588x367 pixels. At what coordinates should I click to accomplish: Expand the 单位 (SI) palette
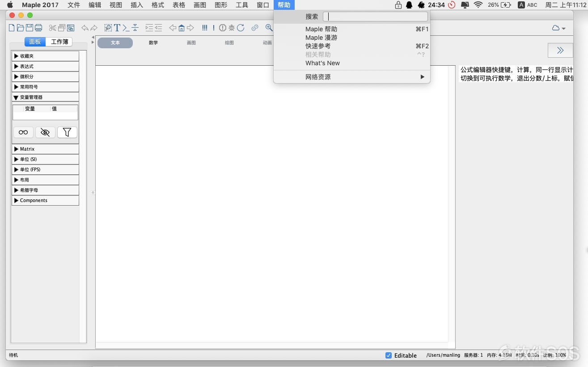[x=45, y=159]
